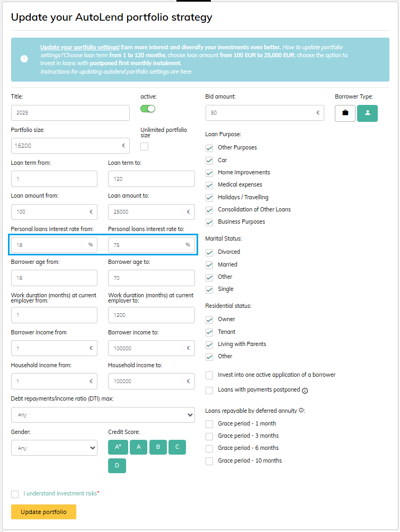The image size is (400, 532).
Task: Uncheck the Car loan purpose
Action: pyautogui.click(x=209, y=160)
